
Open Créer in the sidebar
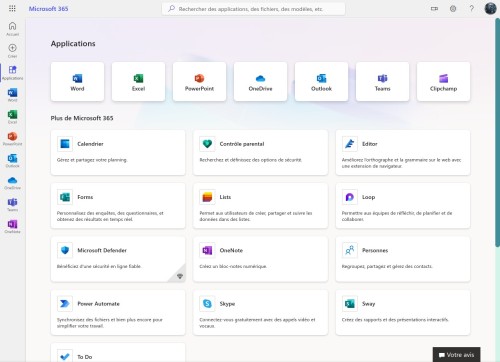pyautogui.click(x=12, y=51)
